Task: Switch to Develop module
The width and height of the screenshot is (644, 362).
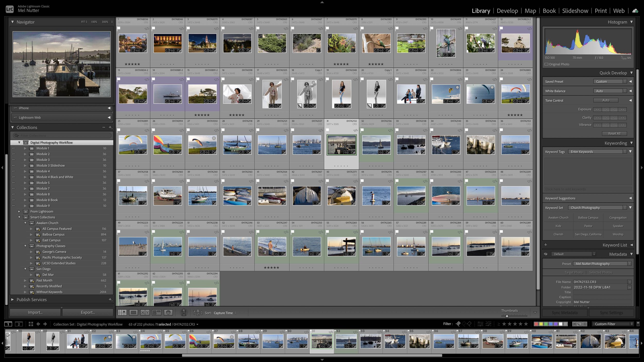Action: [507, 11]
